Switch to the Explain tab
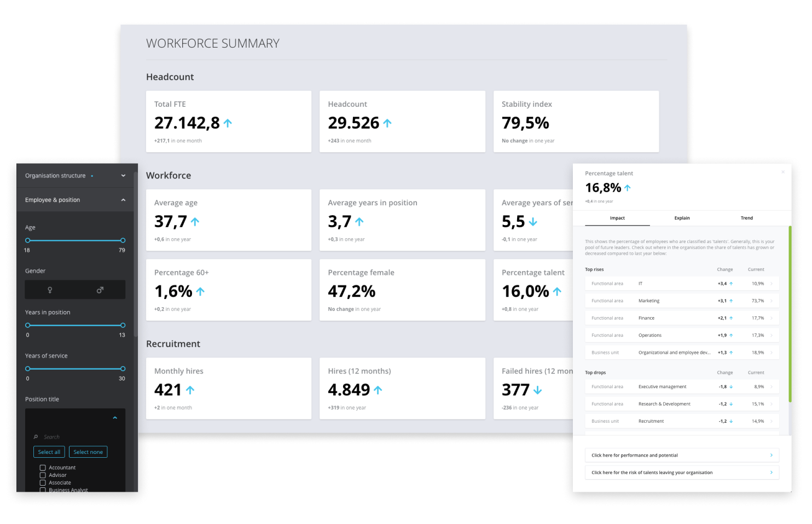The height and width of the screenshot is (524, 812). [682, 217]
